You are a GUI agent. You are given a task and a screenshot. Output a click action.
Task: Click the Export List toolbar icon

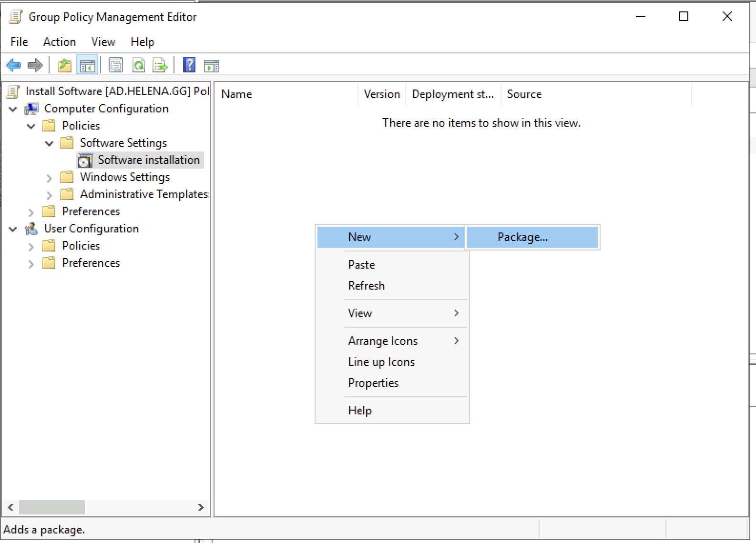pyautogui.click(x=160, y=65)
